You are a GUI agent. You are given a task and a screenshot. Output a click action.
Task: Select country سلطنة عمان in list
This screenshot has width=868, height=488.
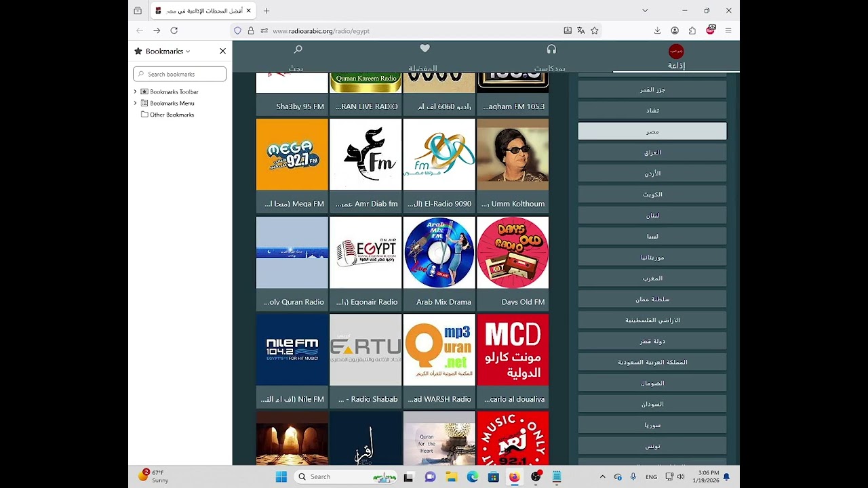pyautogui.click(x=652, y=299)
